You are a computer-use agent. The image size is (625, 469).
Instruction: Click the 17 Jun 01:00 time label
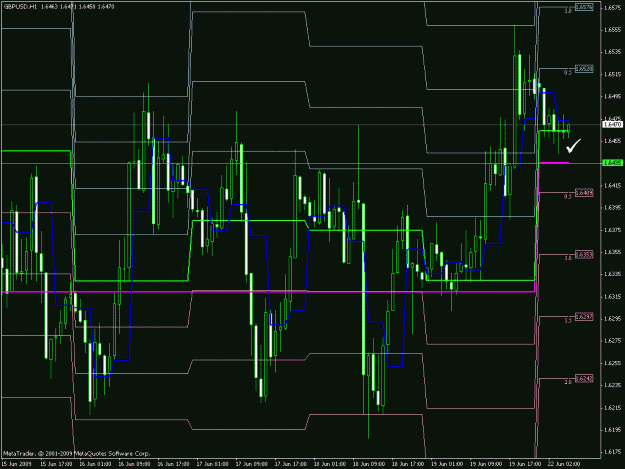[x=213, y=464]
